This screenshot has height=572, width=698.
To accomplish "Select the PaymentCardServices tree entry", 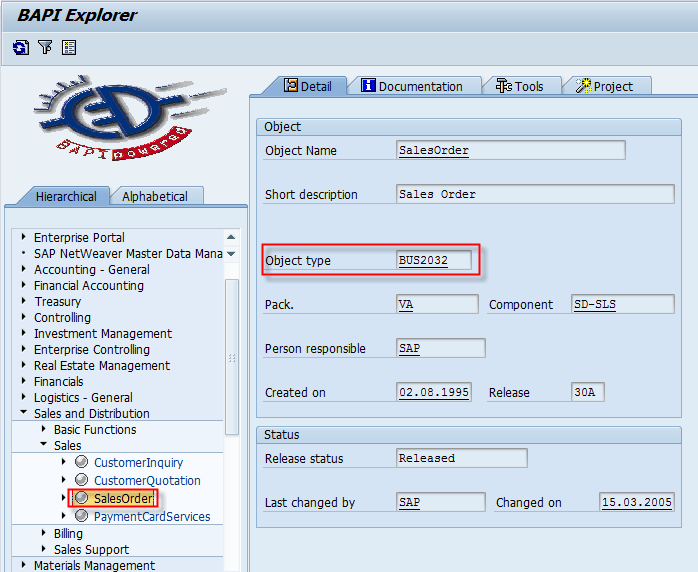I will pos(152,516).
